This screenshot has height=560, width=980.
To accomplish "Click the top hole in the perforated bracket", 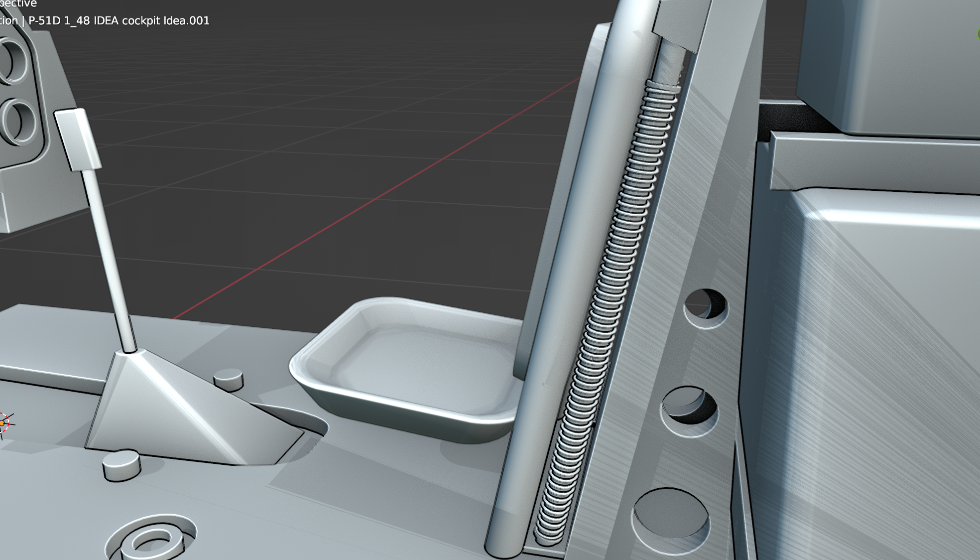I will coord(706,307).
